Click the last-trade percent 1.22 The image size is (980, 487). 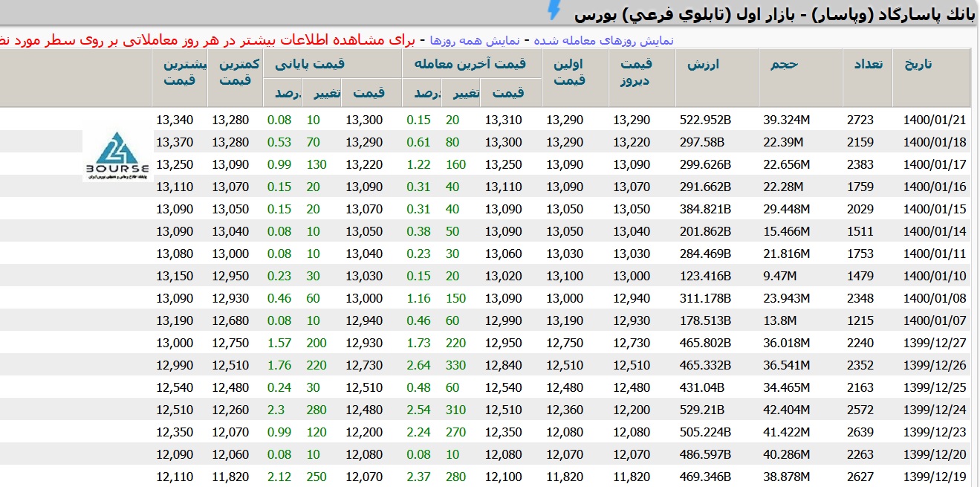(x=419, y=164)
